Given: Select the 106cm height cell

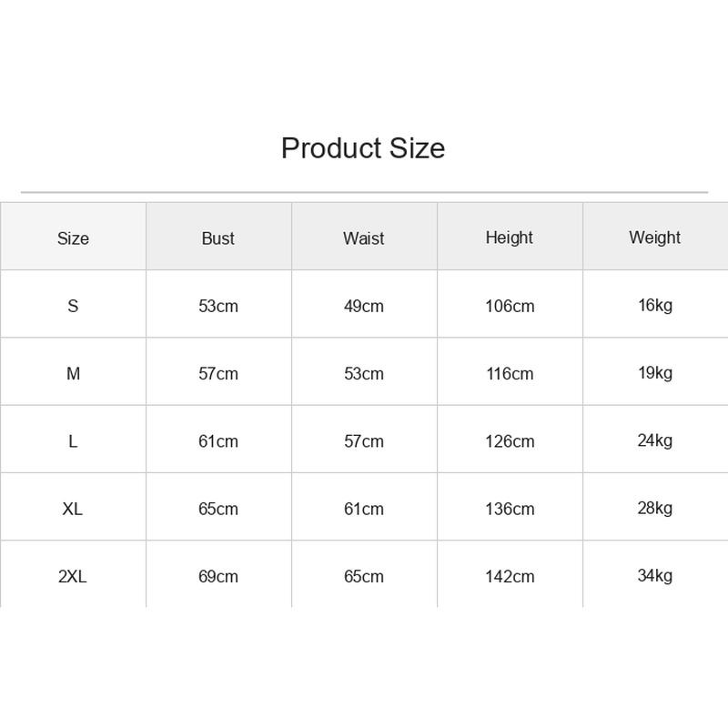Looking at the screenshot, I should [x=510, y=306].
